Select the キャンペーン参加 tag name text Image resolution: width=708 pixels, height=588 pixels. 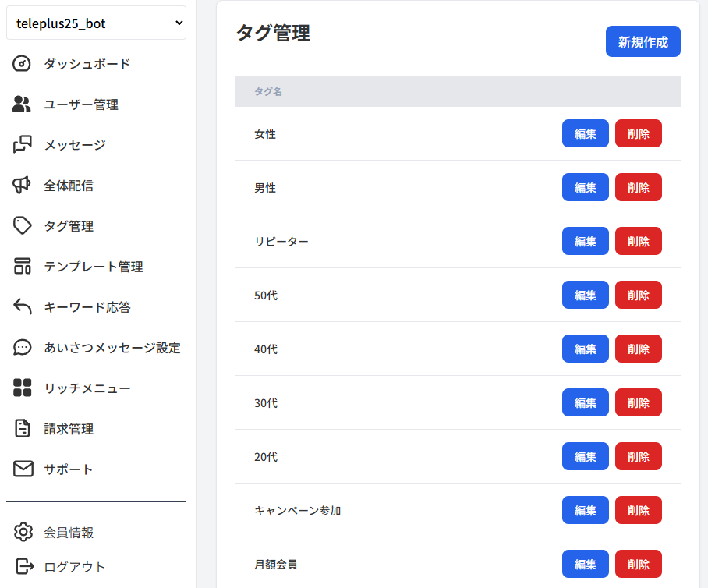tap(298, 510)
